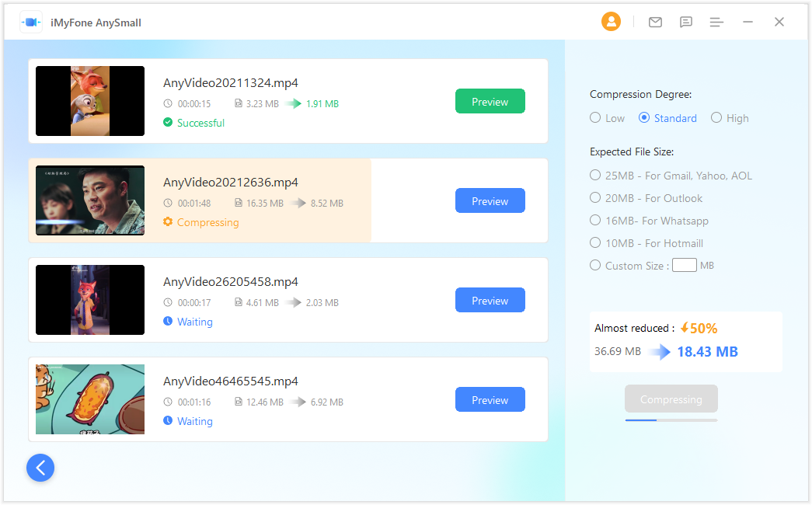Click the orange Compressing gear icon
812x505 pixels.
168,221
